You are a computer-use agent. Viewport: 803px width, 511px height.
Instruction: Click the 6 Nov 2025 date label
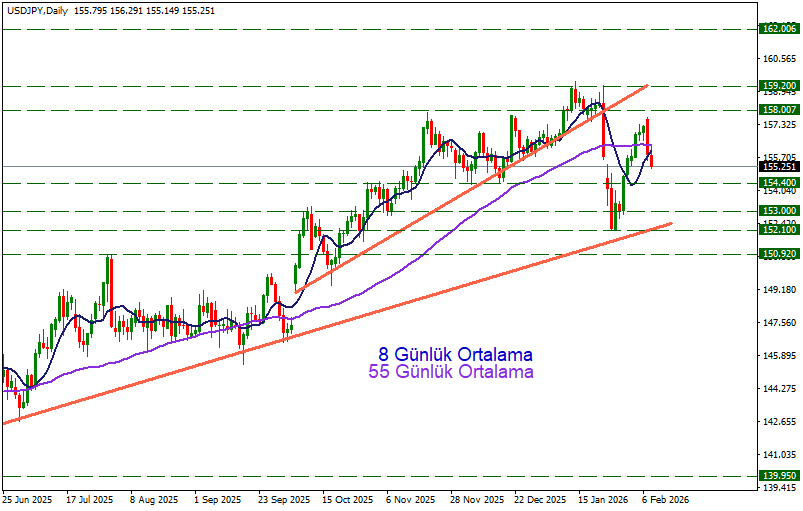[411, 498]
